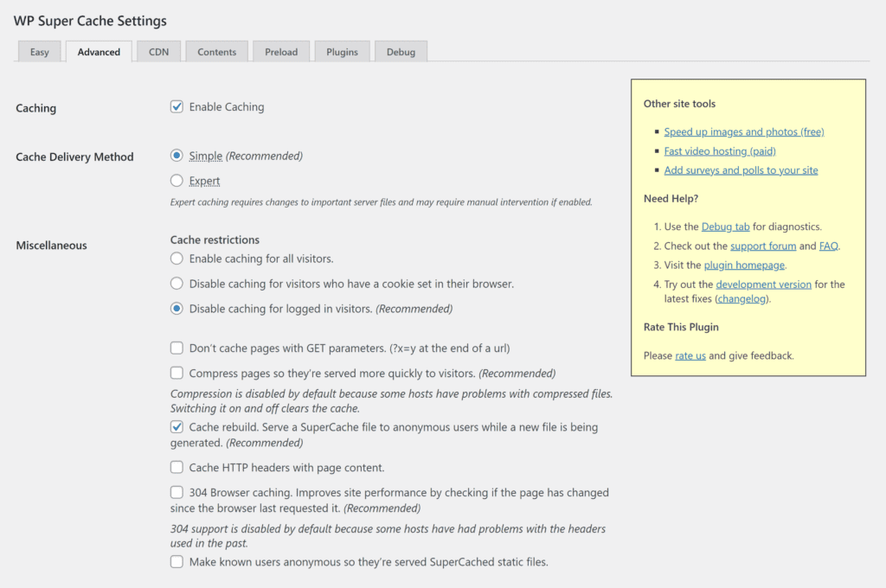Click the 304 support is disabled note

[x=388, y=535]
